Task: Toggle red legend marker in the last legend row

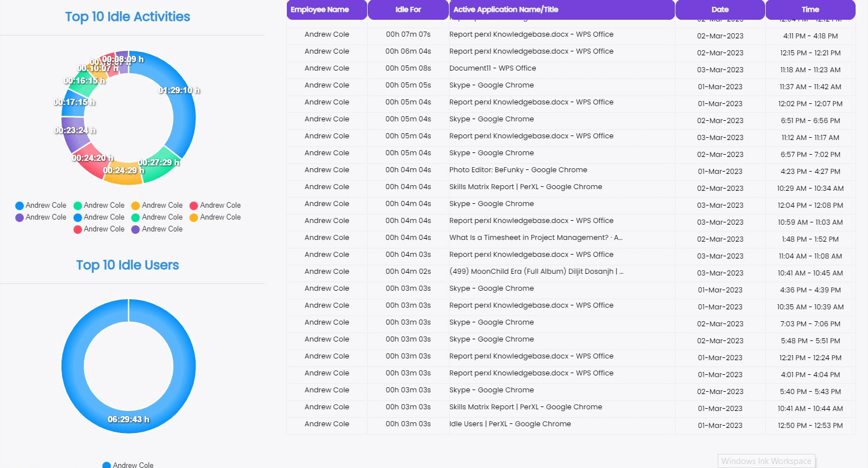Action: [78, 229]
